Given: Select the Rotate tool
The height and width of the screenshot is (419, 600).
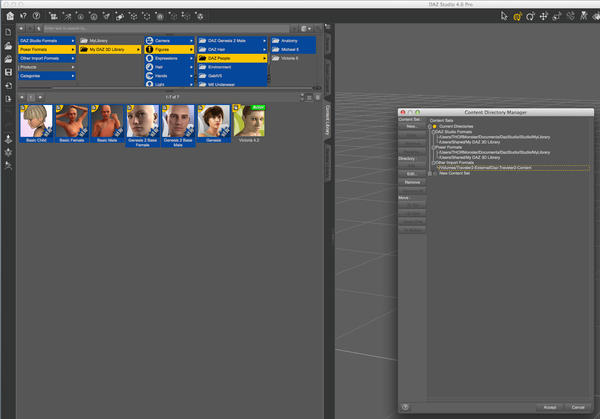Looking at the screenshot, I should click(530, 16).
